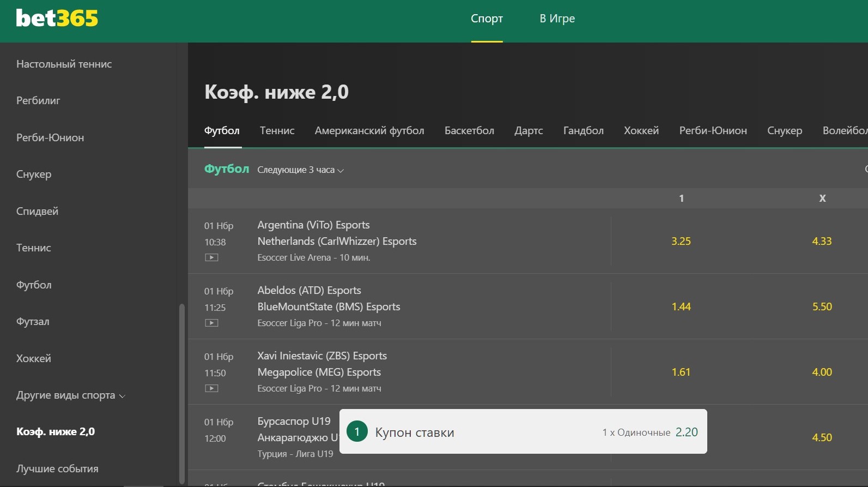
Task: Open Регбилиг in sidebar
Action: point(38,101)
